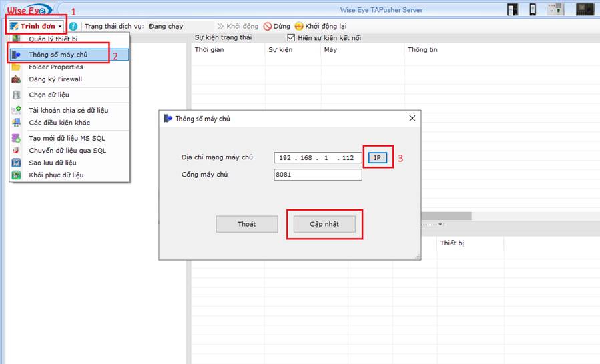Click the slim phone-shaped device icon
The image size is (600, 364).
532,9
